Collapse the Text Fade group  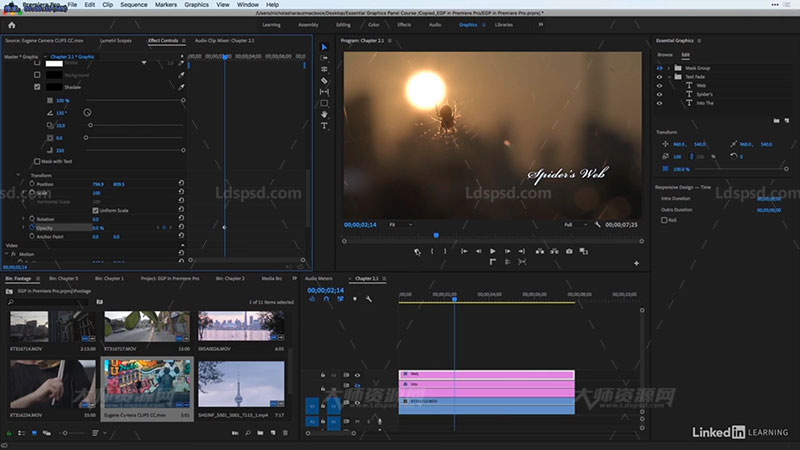[x=669, y=77]
